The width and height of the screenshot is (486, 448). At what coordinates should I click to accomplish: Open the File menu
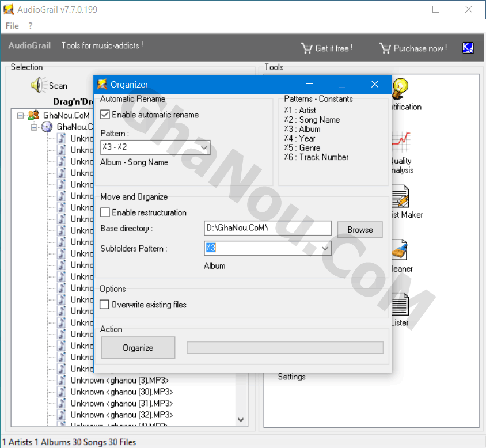coord(12,26)
